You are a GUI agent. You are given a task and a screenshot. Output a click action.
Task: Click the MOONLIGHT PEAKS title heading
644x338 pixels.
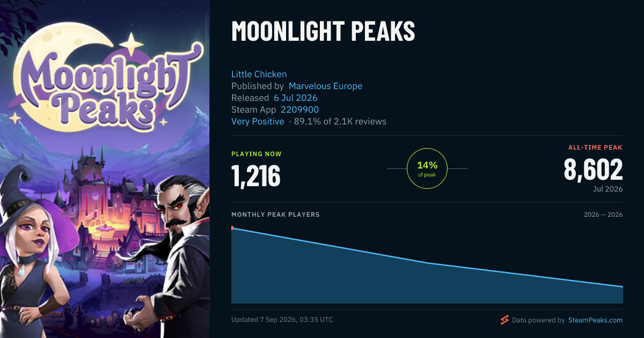[323, 32]
